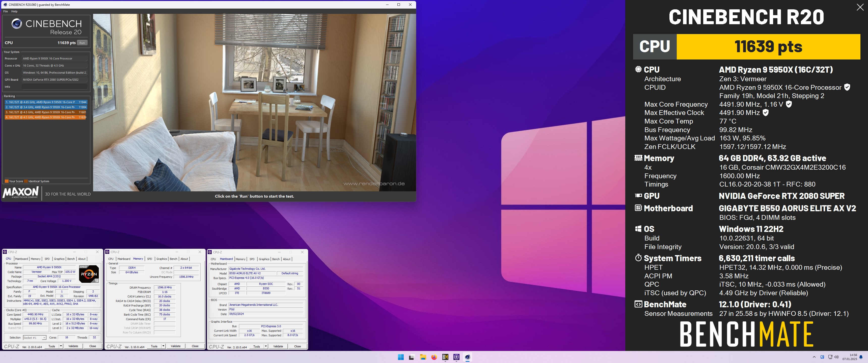Select ranking entry 1 scoring 11944

click(x=46, y=102)
